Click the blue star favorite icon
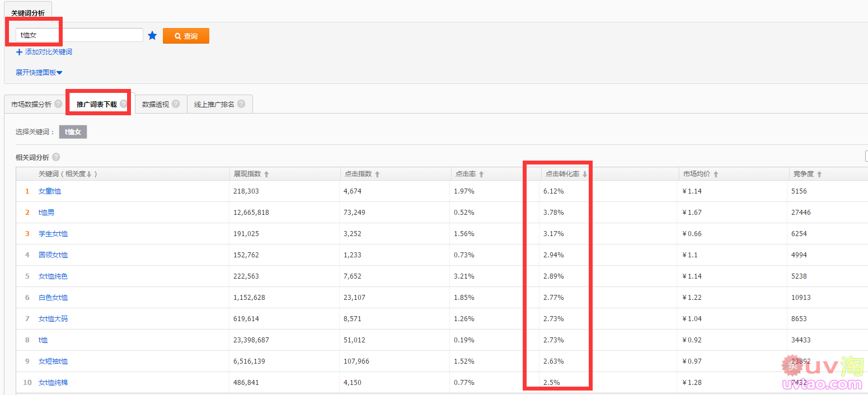 (152, 36)
